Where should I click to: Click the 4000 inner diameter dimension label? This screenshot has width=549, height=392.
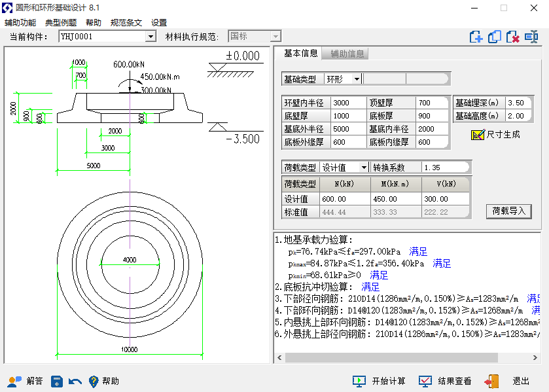pos(130,260)
